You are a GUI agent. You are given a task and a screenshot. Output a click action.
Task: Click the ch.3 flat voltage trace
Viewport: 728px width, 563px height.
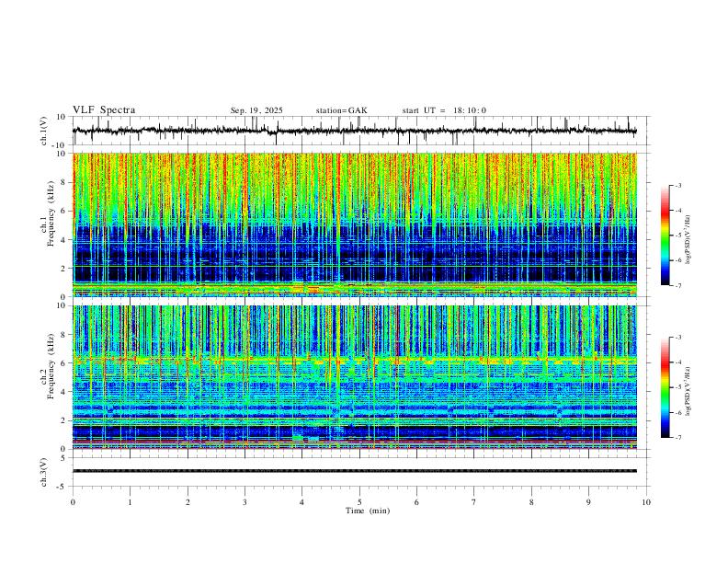[355, 471]
